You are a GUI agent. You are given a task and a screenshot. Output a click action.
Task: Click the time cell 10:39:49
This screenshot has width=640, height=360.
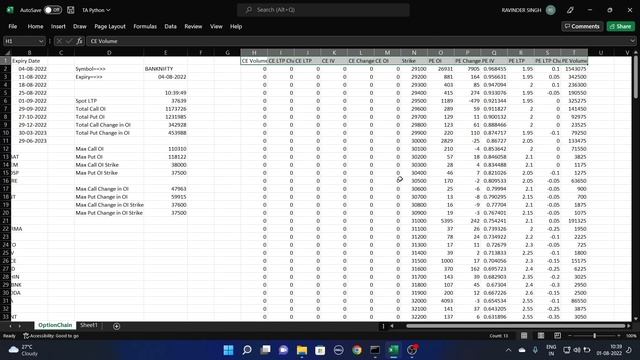click(x=165, y=93)
